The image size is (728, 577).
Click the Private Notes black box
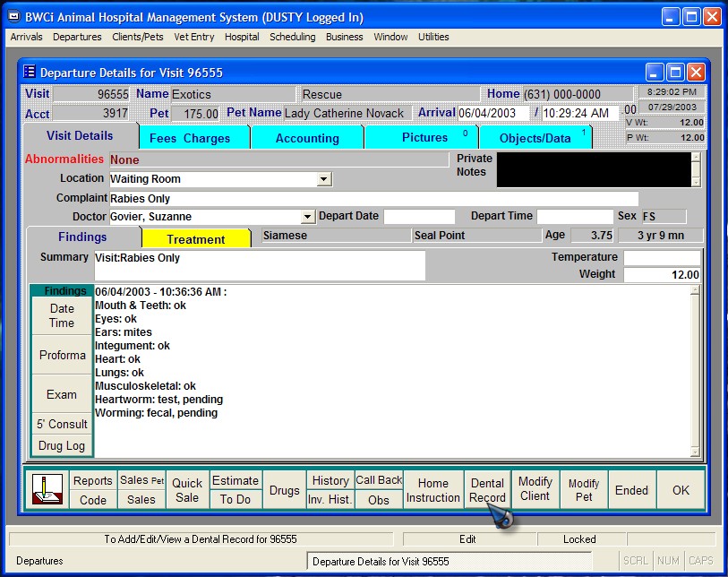click(x=594, y=170)
